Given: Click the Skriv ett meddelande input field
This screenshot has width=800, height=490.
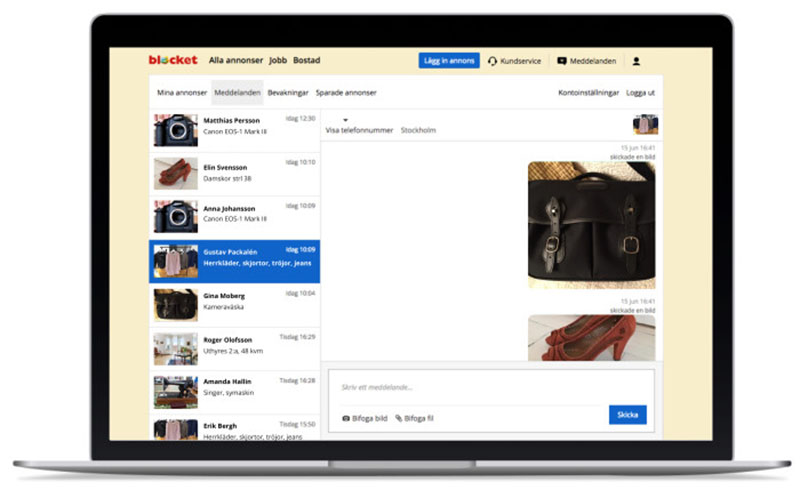Looking at the screenshot, I should tap(472, 387).
